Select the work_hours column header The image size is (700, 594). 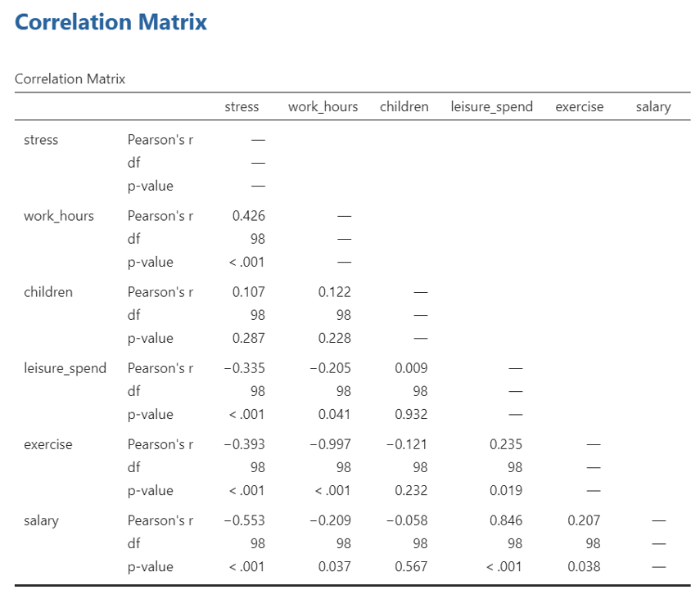[323, 106]
